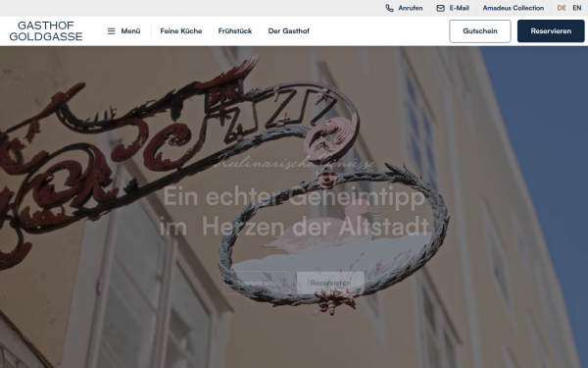Click the script text 'Kulinarische Genüsse'

click(296, 163)
